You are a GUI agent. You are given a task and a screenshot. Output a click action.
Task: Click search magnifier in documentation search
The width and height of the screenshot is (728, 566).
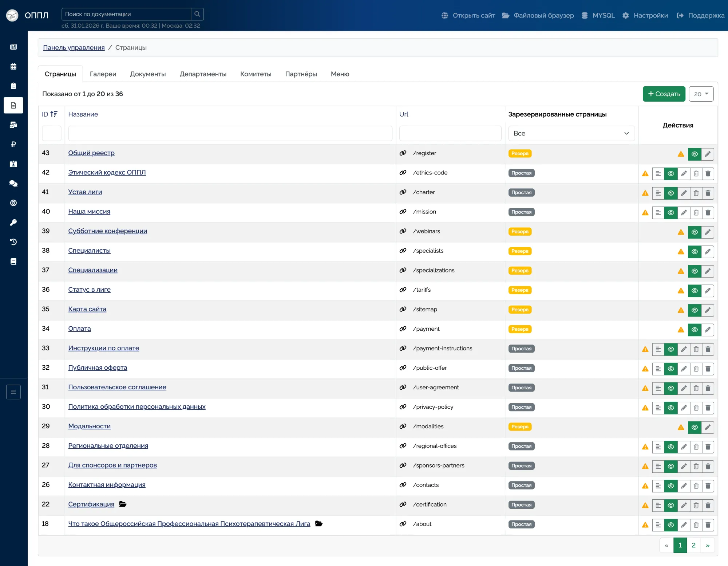click(x=197, y=14)
